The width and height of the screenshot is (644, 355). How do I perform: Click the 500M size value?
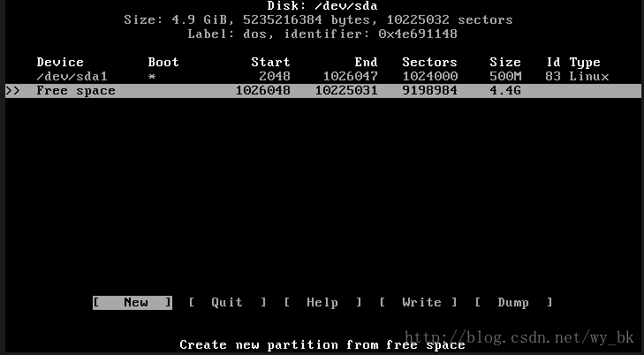tap(505, 76)
